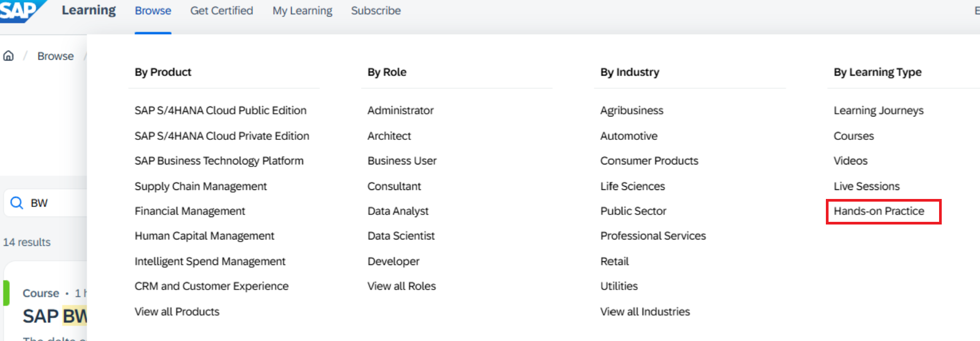Open Intelligent Spend Management
Viewport: 980px width, 341px height.
point(210,261)
